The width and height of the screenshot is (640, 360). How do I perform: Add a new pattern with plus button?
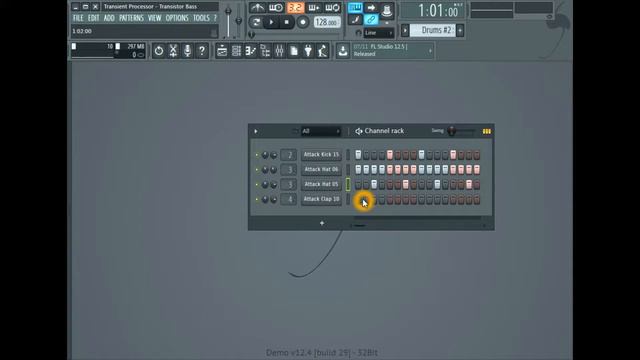(x=460, y=30)
